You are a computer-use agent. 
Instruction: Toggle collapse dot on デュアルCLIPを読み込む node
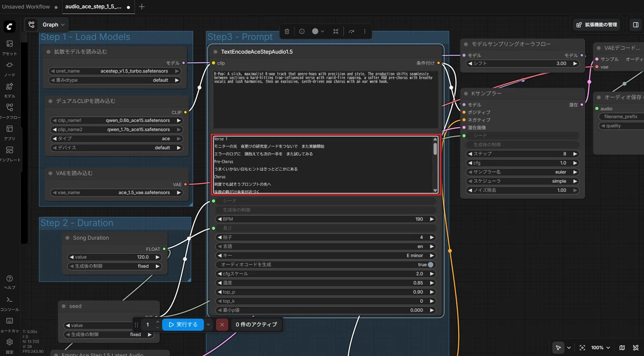click(50, 101)
